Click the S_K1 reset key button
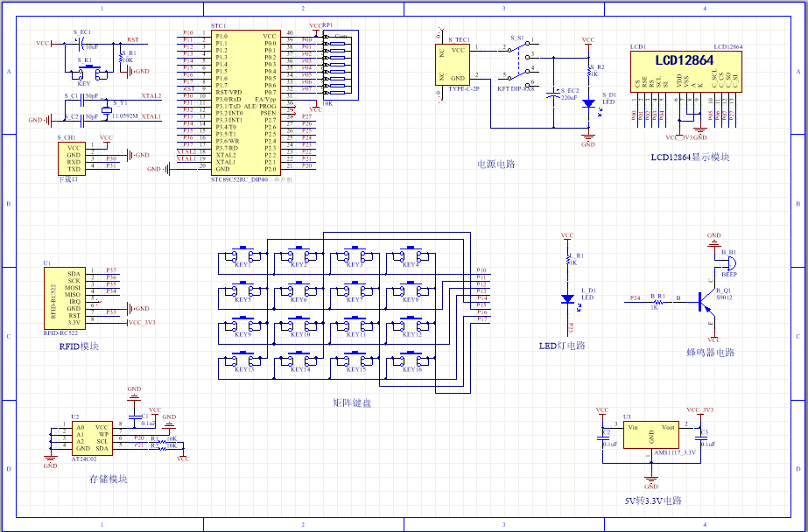 click(88, 72)
